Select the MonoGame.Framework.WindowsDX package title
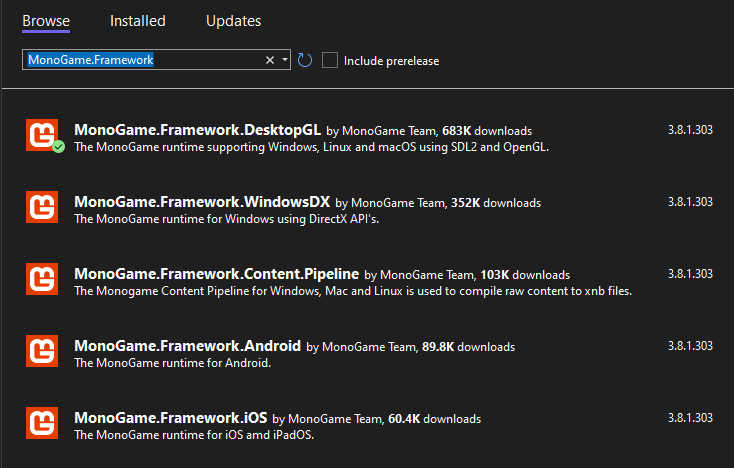 [x=202, y=202]
